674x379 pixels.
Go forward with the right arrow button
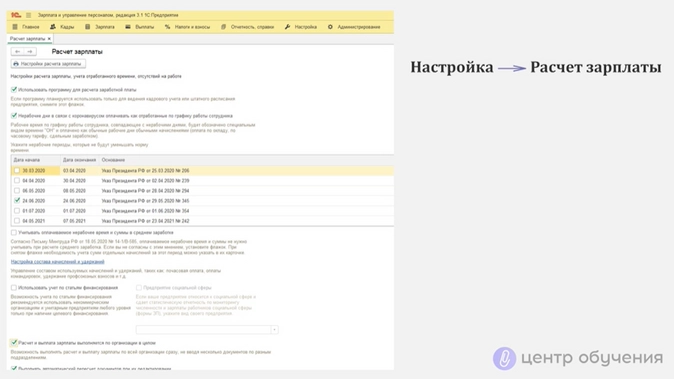(30, 52)
